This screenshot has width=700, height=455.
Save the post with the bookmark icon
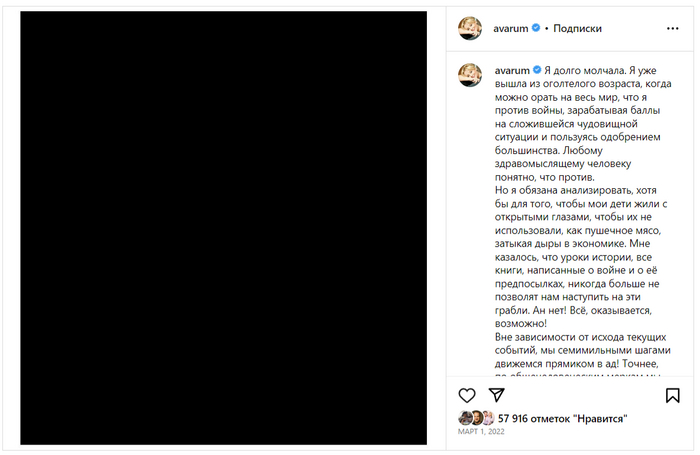pyautogui.click(x=672, y=395)
